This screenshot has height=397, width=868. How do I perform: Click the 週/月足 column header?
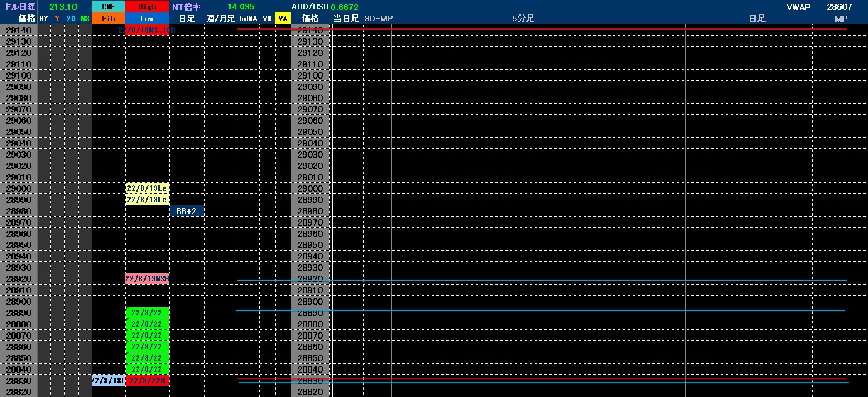(220, 19)
